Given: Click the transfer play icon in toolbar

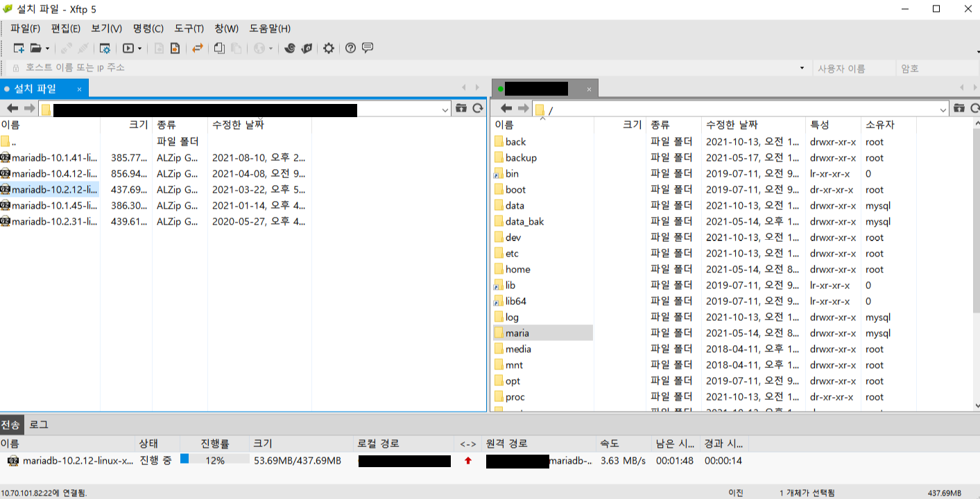Looking at the screenshot, I should pyautogui.click(x=128, y=48).
